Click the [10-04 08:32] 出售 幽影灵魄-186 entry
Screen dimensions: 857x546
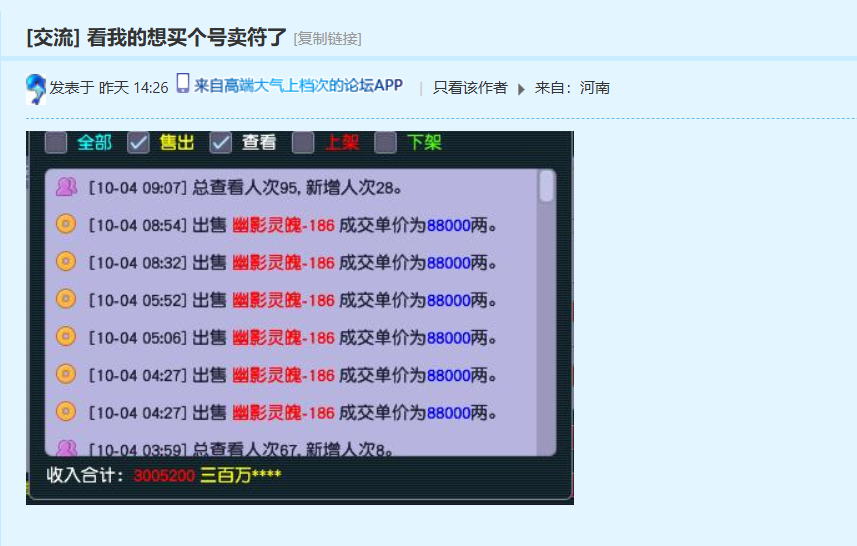tap(292, 262)
